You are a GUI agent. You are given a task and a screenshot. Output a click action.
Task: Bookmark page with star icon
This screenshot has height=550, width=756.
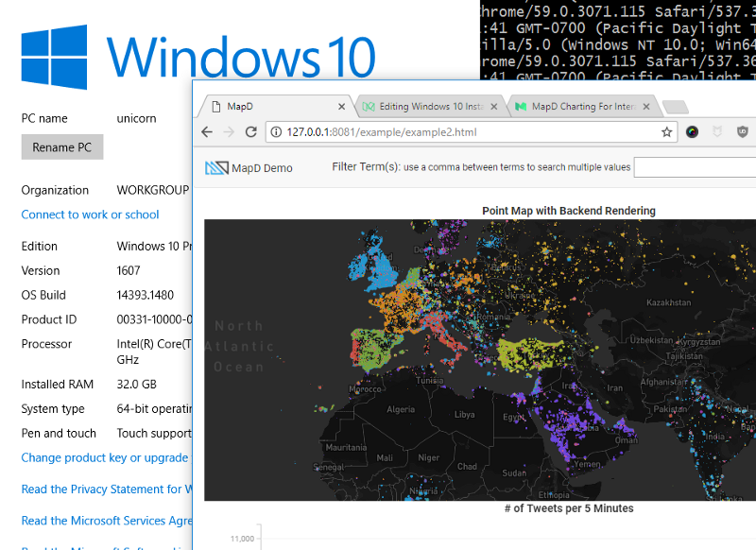(x=666, y=132)
